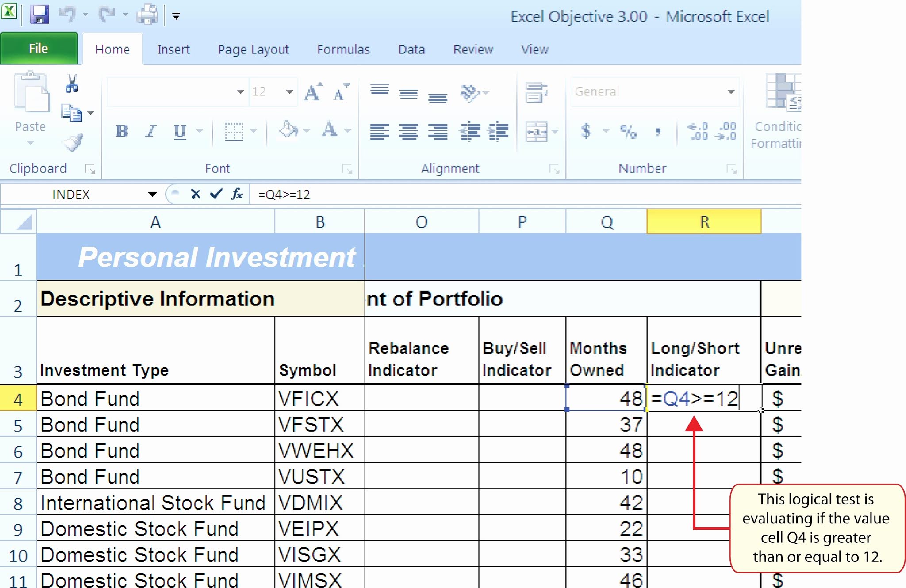This screenshot has width=906, height=588.
Task: Click the Percent Style icon
Action: (x=628, y=131)
